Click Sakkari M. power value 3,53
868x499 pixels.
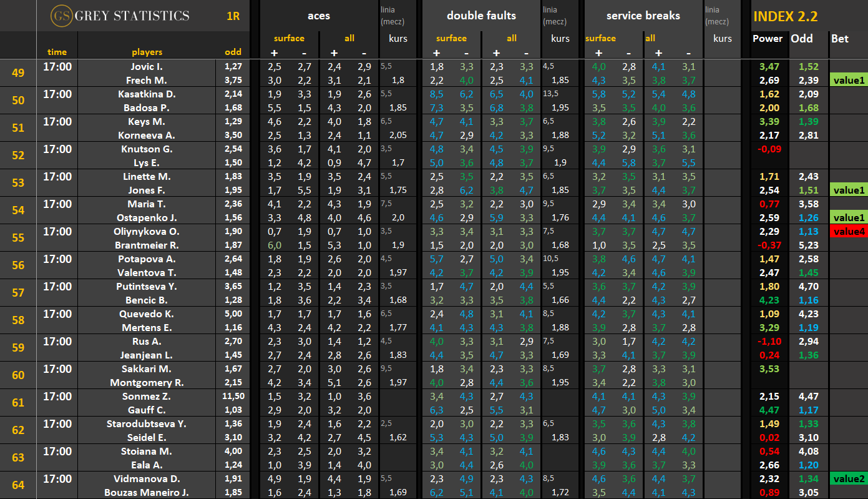tap(768, 368)
